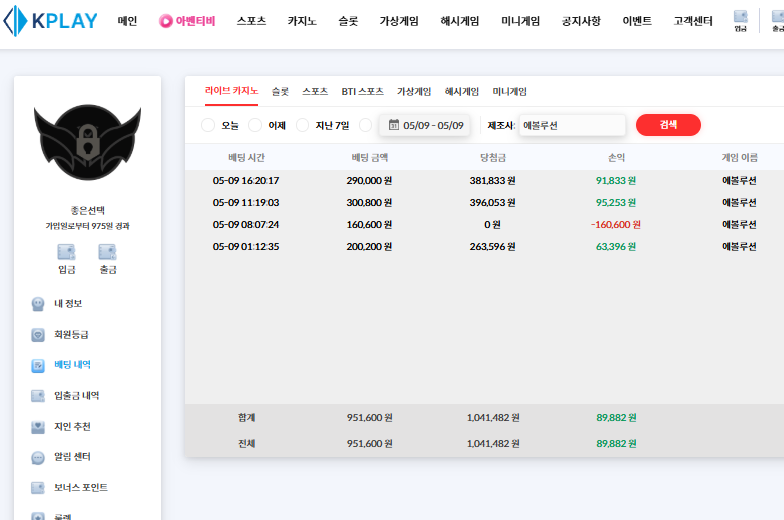Click the 손익 column header
Viewport: 784px width, 520px height.
point(616,158)
